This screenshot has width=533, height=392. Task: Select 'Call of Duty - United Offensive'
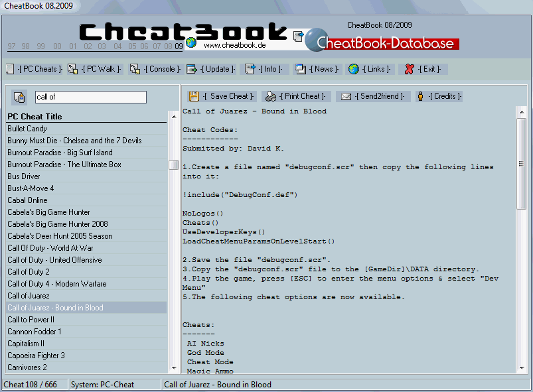tap(87, 260)
